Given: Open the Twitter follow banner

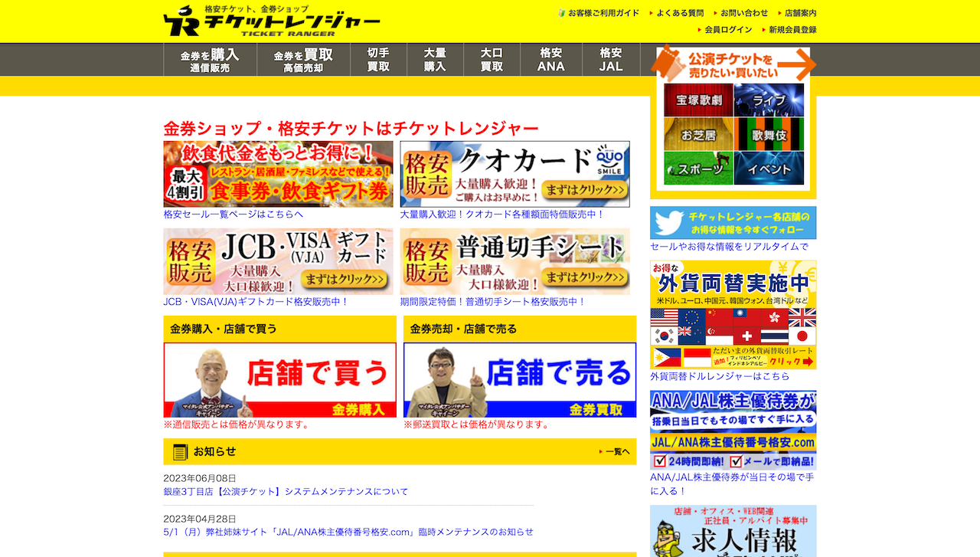Looking at the screenshot, I should [733, 223].
